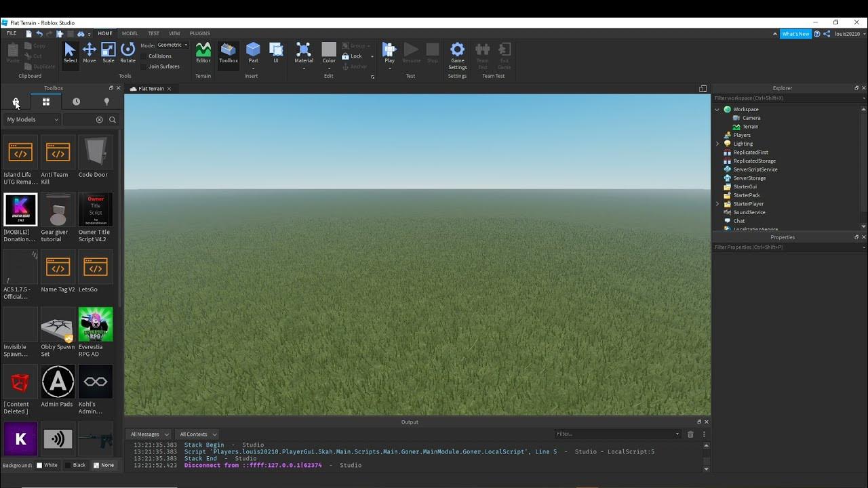Switch to the VIEW ribbon tab
868x488 pixels.
pyautogui.click(x=174, y=33)
